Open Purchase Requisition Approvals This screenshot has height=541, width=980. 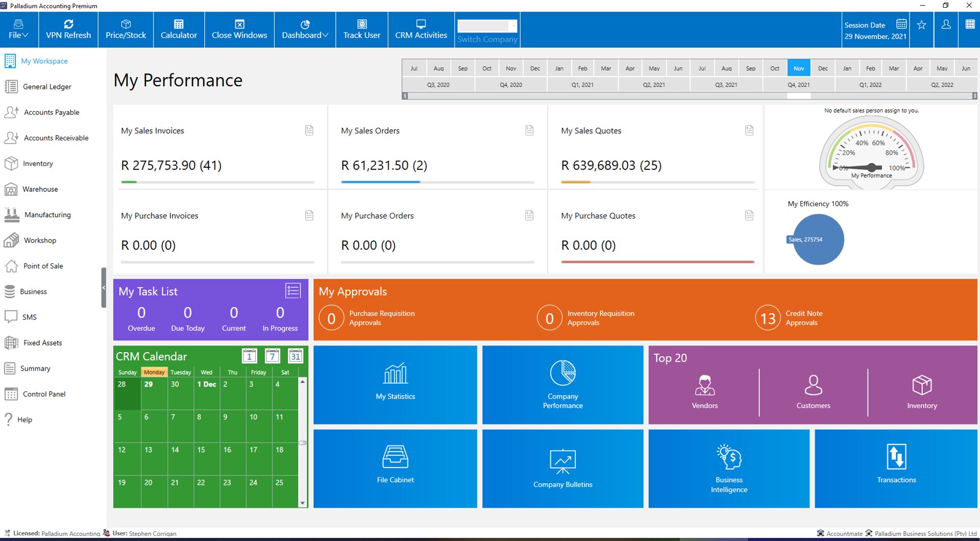coord(367,318)
